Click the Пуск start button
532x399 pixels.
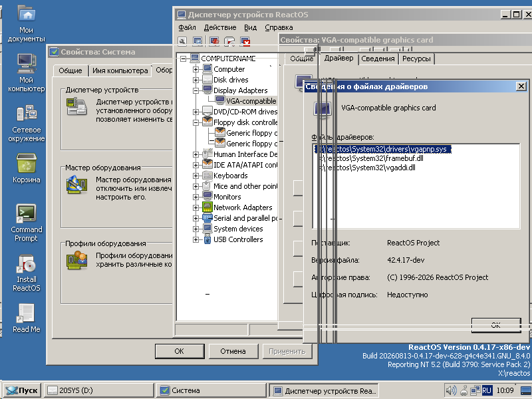22,390
